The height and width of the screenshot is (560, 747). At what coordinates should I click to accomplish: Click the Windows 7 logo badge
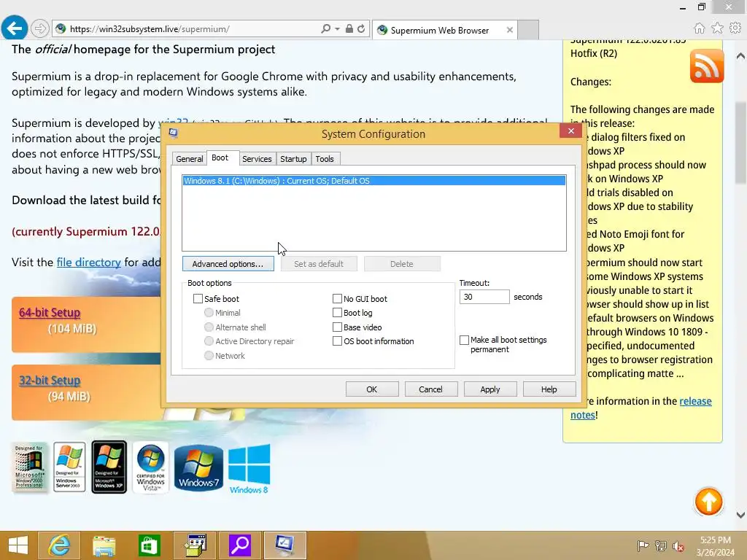[x=198, y=467]
